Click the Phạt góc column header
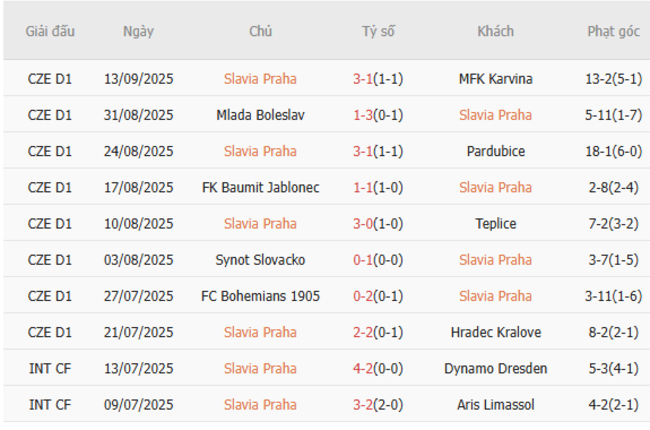This screenshot has height=430, width=650. [613, 31]
